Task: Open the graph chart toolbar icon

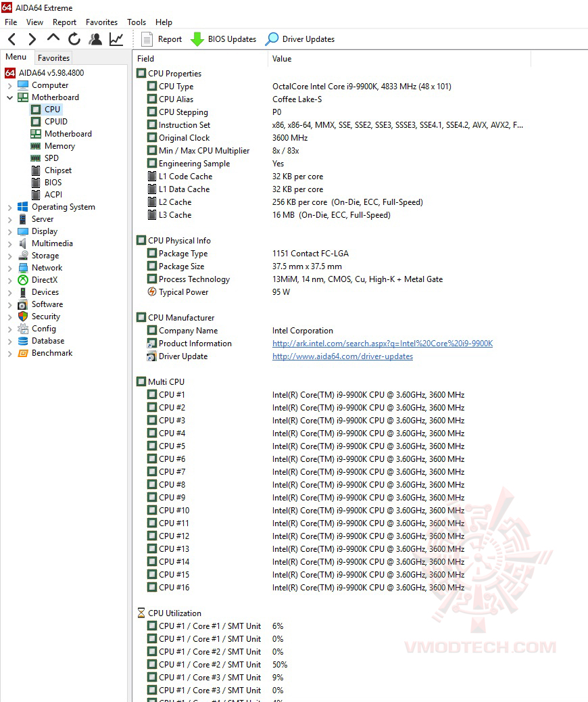Action: (x=116, y=39)
